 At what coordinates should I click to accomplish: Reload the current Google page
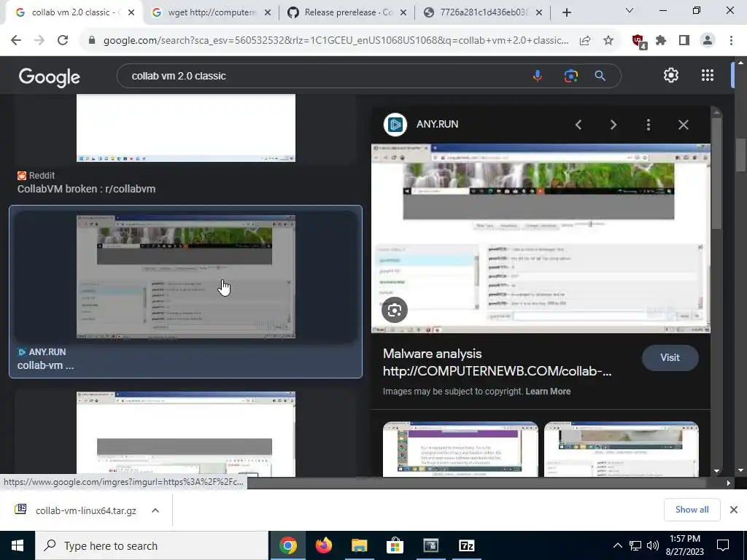pos(63,41)
